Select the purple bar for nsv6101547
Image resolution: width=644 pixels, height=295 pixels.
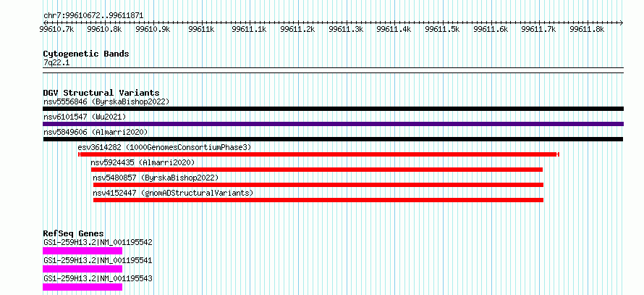coord(333,124)
